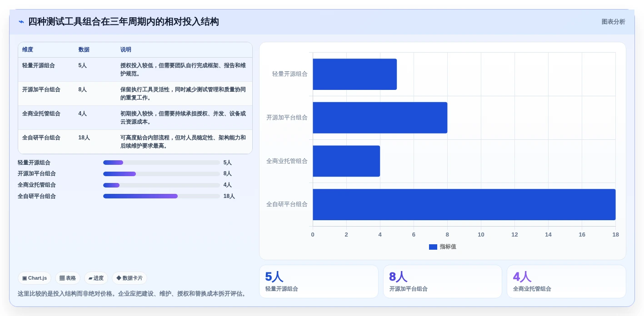Click the 图表分析 label in header
Screen dimensions: 644x316
pos(613,22)
